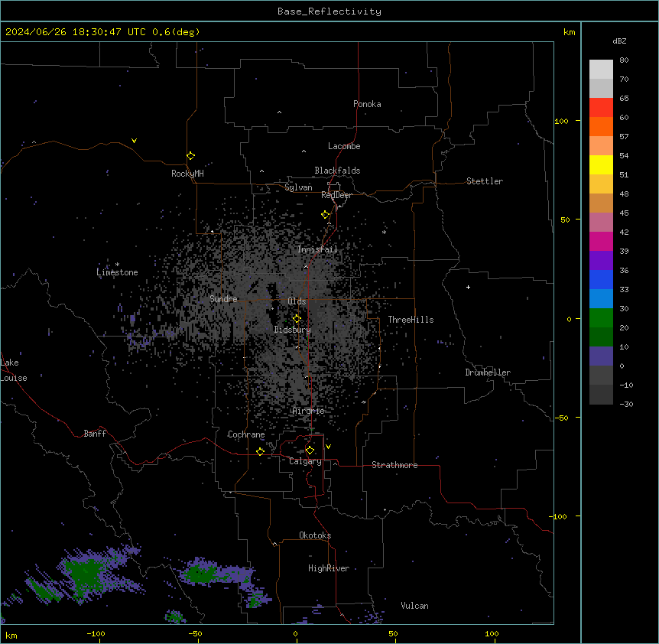Click the yellow diamond marker between Olds and Didsbury
This screenshot has height=644, width=659.
297,319
